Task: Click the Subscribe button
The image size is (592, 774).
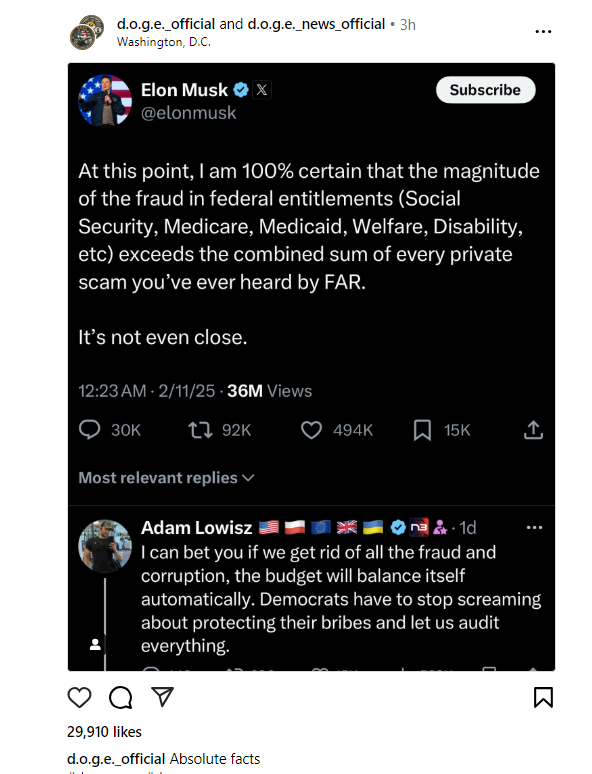Action: click(x=485, y=90)
